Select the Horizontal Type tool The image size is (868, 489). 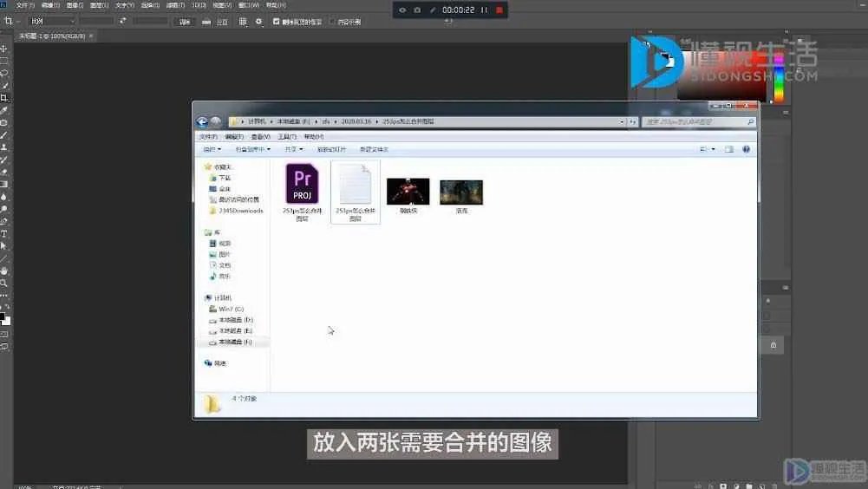(3, 234)
